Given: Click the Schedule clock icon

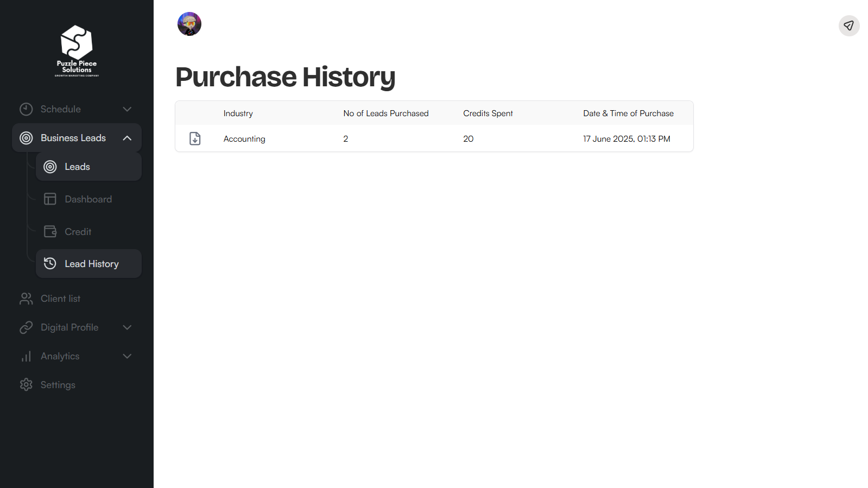Looking at the screenshot, I should coord(26,109).
